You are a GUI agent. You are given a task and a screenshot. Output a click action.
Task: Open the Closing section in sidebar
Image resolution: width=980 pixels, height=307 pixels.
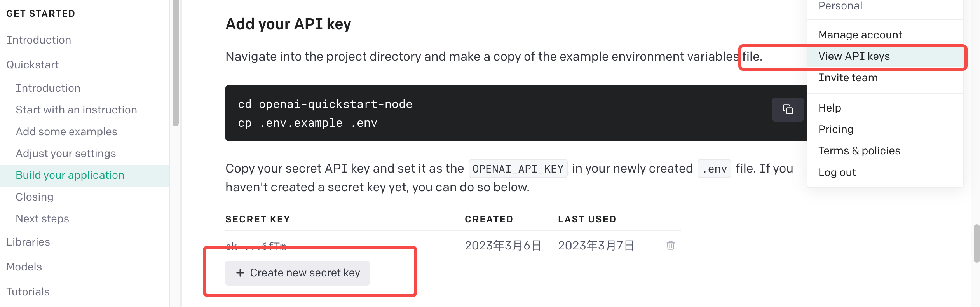[x=35, y=197]
